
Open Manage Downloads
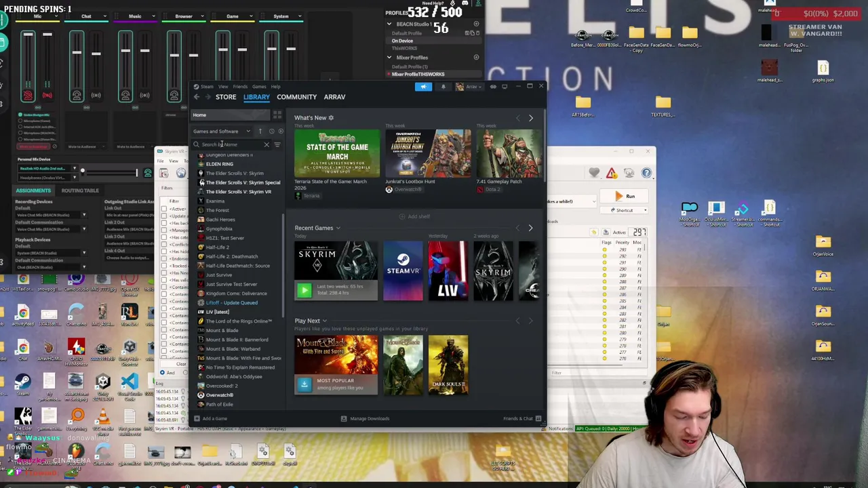[365, 418]
